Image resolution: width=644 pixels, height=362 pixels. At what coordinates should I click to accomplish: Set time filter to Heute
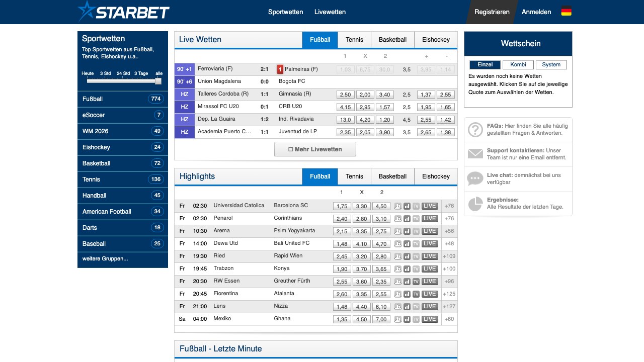click(88, 73)
